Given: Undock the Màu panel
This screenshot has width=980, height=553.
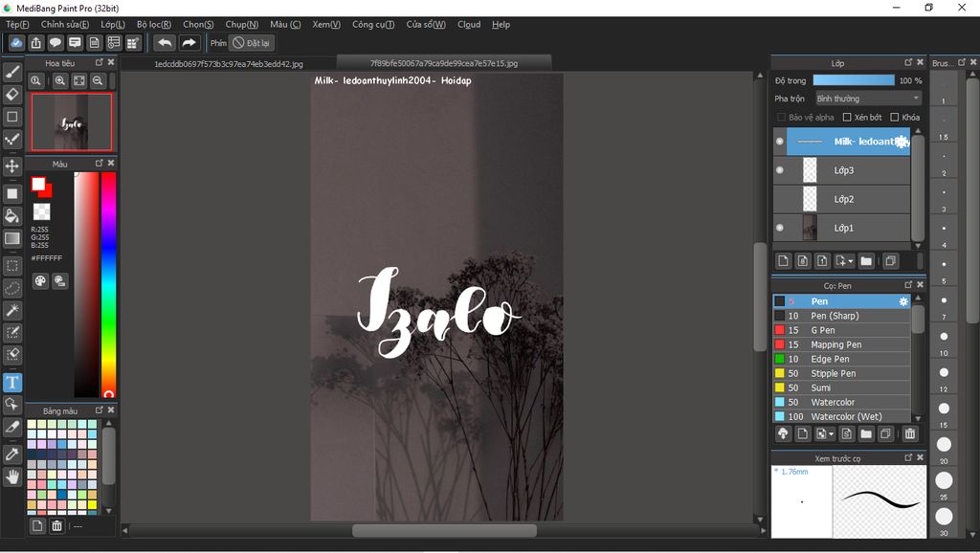Looking at the screenshot, I should pos(99,163).
